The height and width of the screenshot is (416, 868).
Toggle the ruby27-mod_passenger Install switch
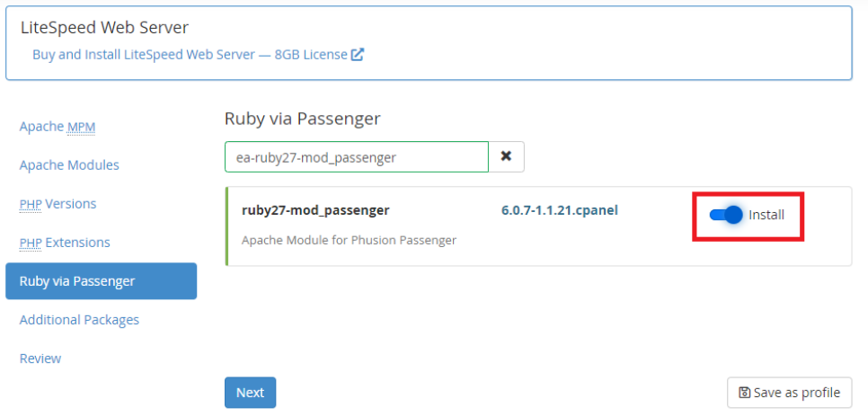[726, 215]
